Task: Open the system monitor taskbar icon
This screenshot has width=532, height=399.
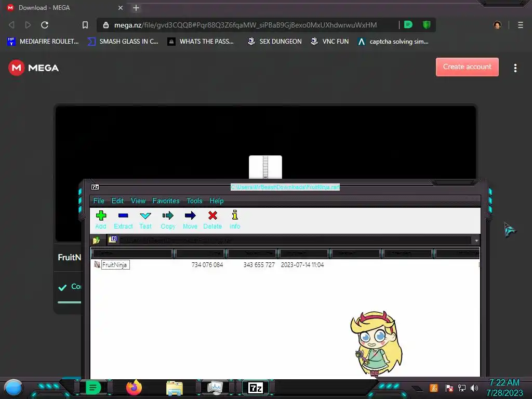Action: [215, 388]
